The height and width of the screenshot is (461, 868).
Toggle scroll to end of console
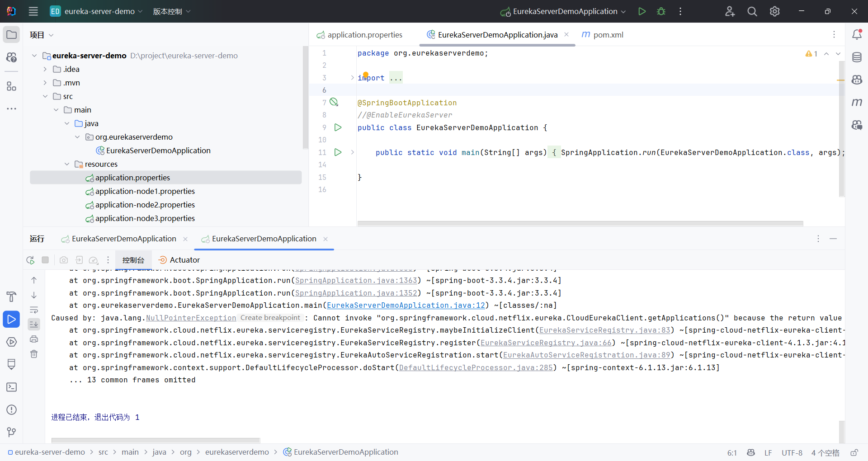34,324
